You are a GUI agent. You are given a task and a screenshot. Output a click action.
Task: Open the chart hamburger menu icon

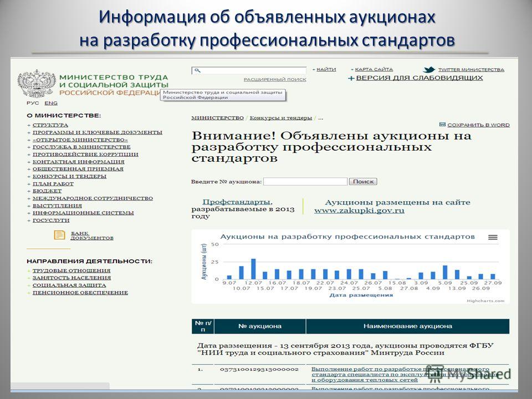pos(493,238)
